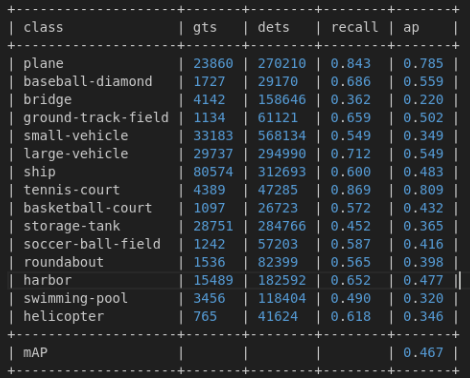The width and height of the screenshot is (470, 378).
Task: Click tennis-court ap value 0.809
Action: click(x=423, y=190)
